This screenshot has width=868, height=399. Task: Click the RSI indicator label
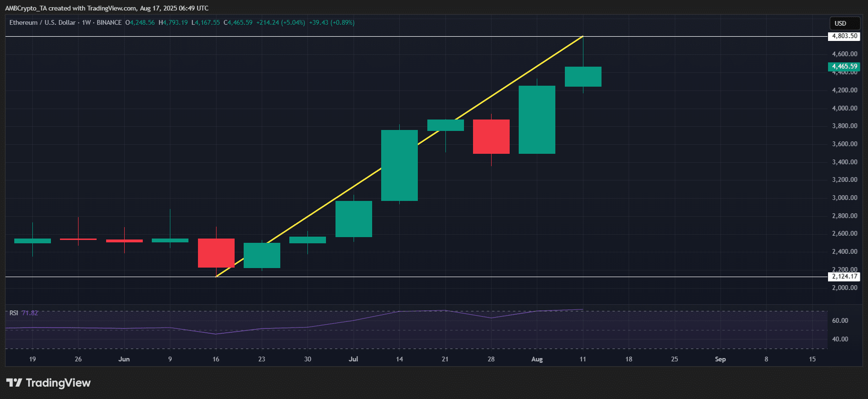coord(14,313)
